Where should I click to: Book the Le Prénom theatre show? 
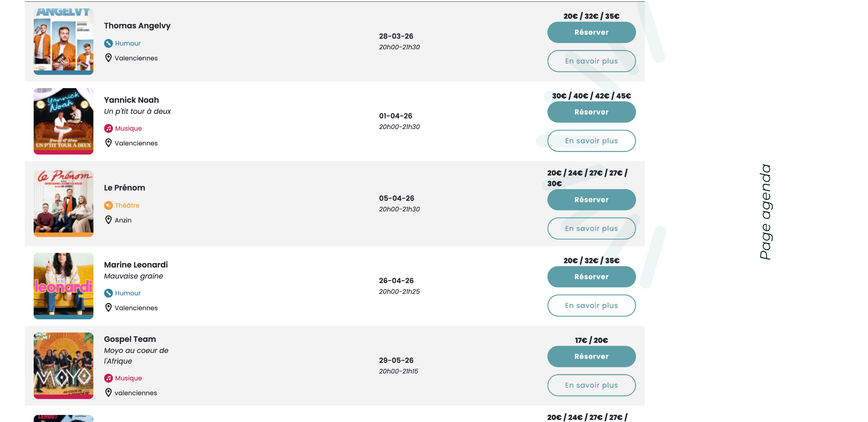591,200
